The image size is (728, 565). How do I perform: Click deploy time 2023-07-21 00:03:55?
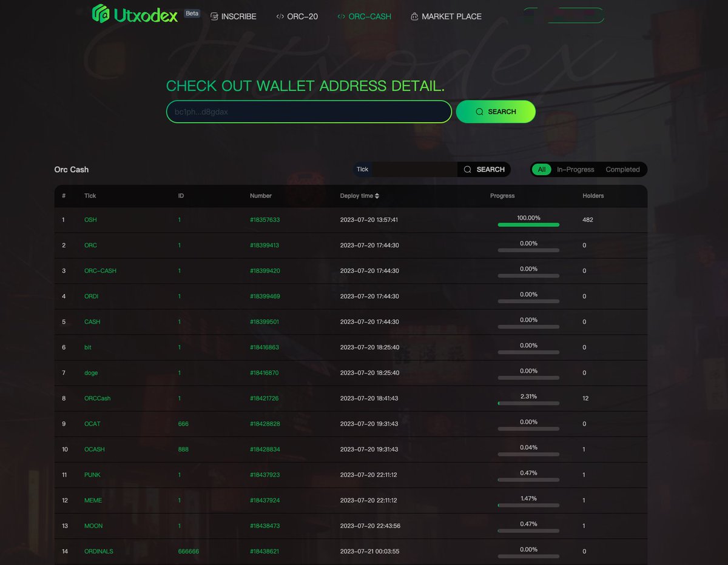[369, 551]
